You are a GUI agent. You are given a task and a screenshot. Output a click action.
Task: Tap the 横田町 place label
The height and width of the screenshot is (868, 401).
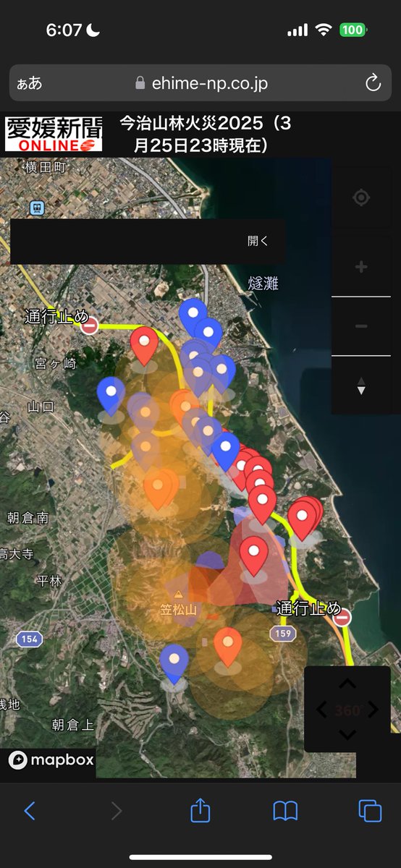[46, 167]
